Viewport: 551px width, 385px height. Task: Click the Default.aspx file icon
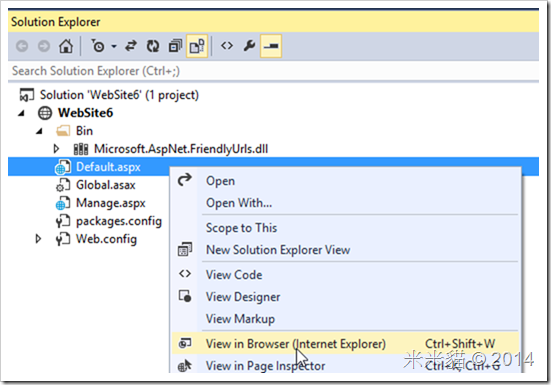pos(63,167)
